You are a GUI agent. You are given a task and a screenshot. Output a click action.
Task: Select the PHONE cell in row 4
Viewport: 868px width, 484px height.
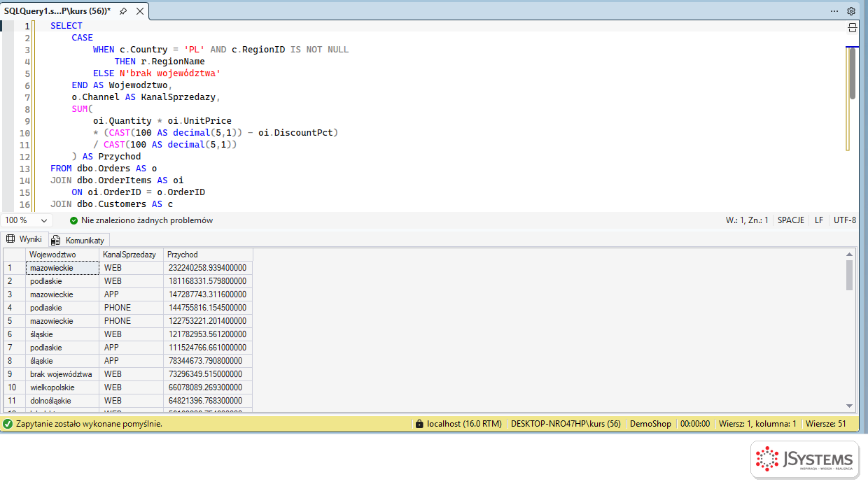click(131, 308)
